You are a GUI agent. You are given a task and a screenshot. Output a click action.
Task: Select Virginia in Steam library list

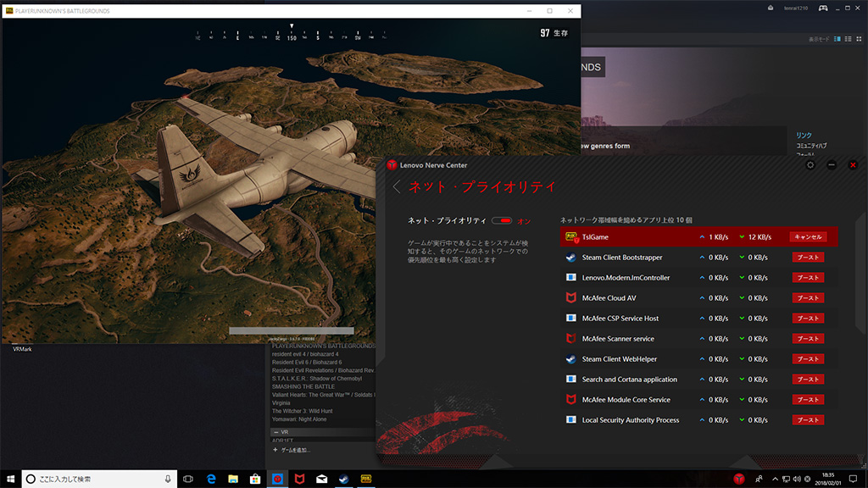tap(281, 402)
